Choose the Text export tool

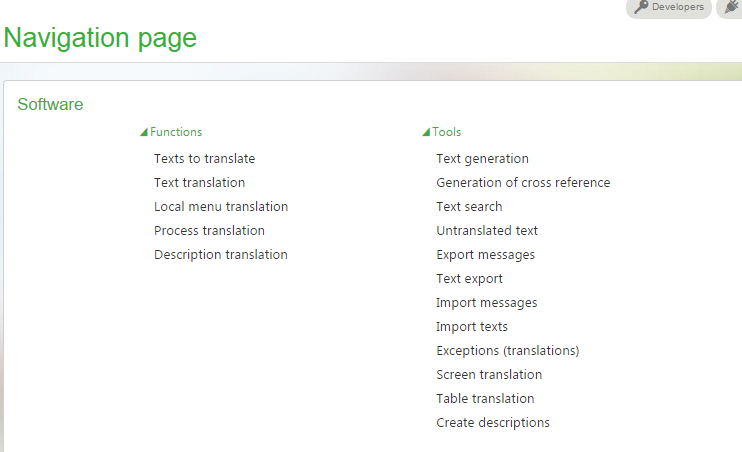(x=469, y=279)
